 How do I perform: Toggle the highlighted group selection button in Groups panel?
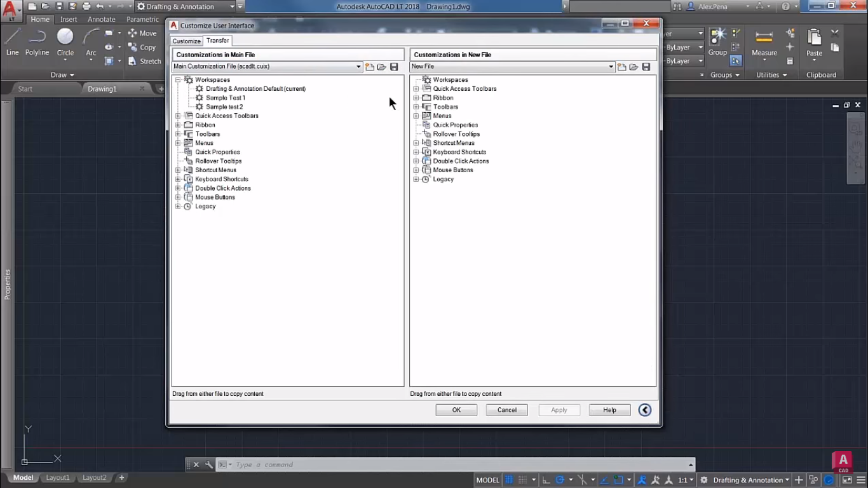[x=735, y=61]
